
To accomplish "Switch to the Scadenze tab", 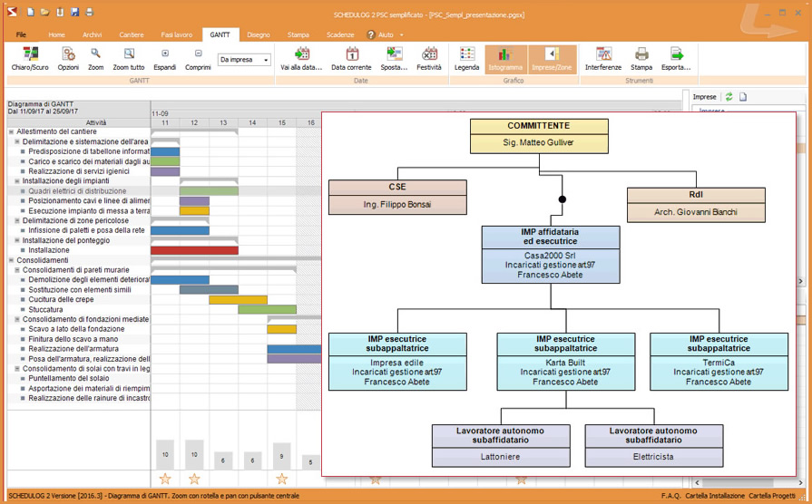I will 340,34.
